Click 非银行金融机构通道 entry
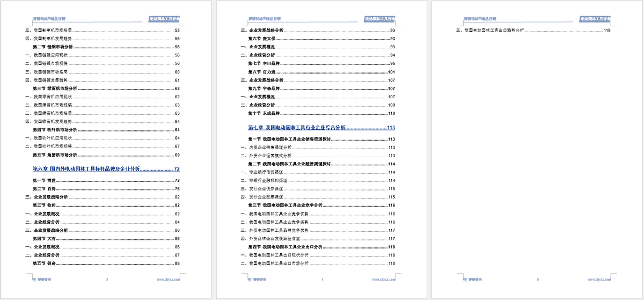 (318, 180)
